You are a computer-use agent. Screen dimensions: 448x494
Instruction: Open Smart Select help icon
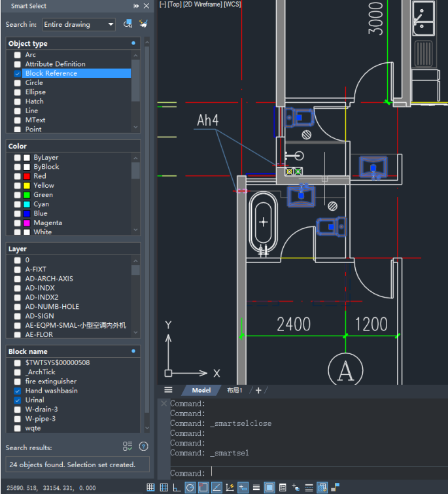[x=143, y=446]
